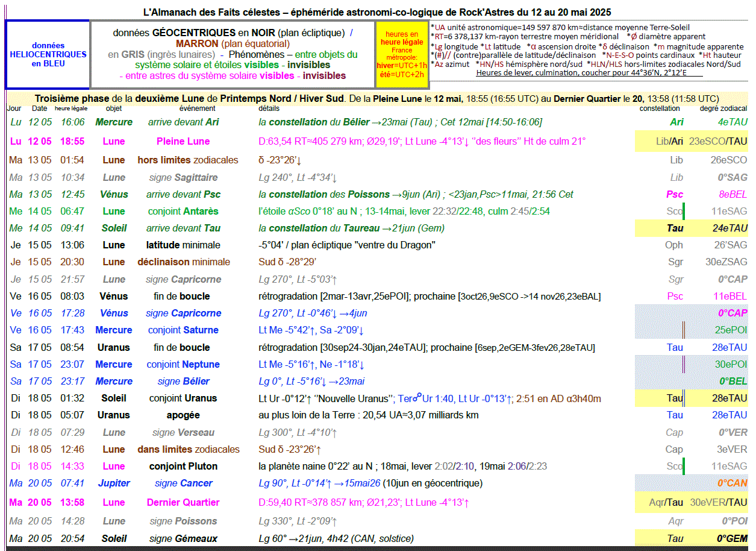Select the "8eBEL" zodiac degree
The width and height of the screenshot is (756, 551).
733,194
